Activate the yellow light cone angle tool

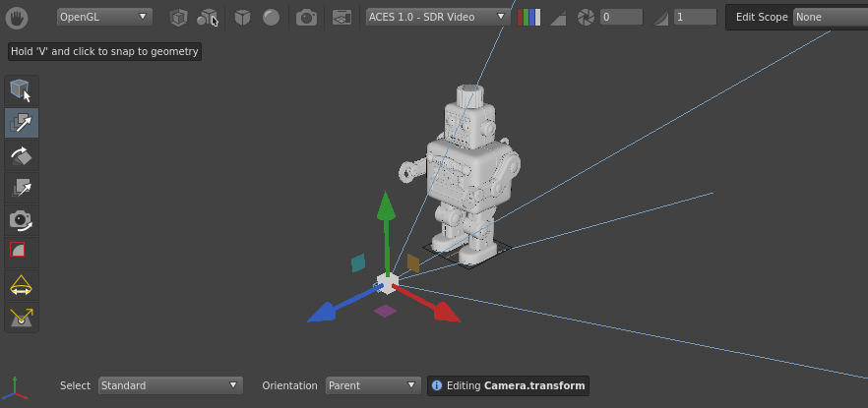click(x=22, y=286)
